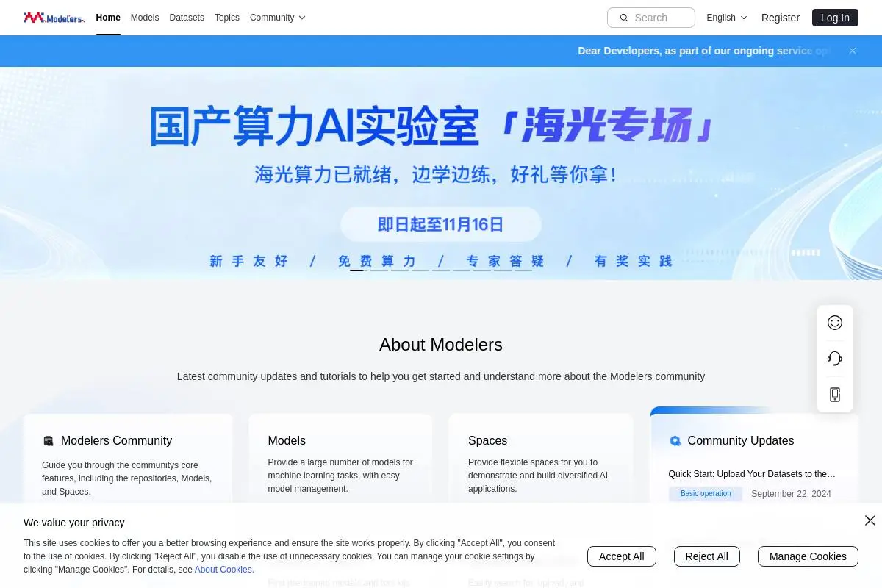Viewport: 882px width, 588px height.
Task: Click the Community Updates icon
Action: pyautogui.click(x=675, y=441)
